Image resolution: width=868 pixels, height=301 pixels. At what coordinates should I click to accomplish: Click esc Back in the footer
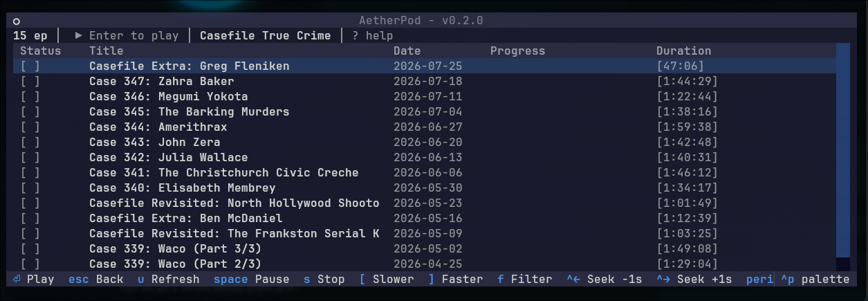point(96,280)
